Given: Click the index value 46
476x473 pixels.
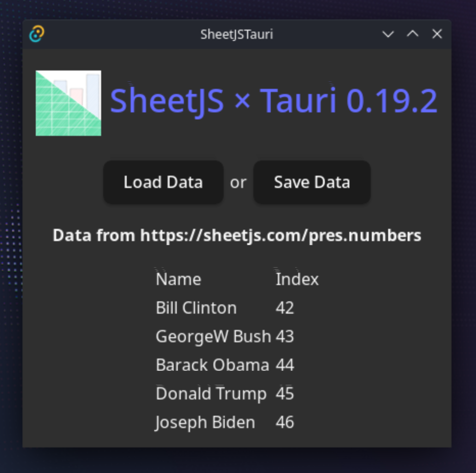Looking at the screenshot, I should pyautogui.click(x=284, y=422).
